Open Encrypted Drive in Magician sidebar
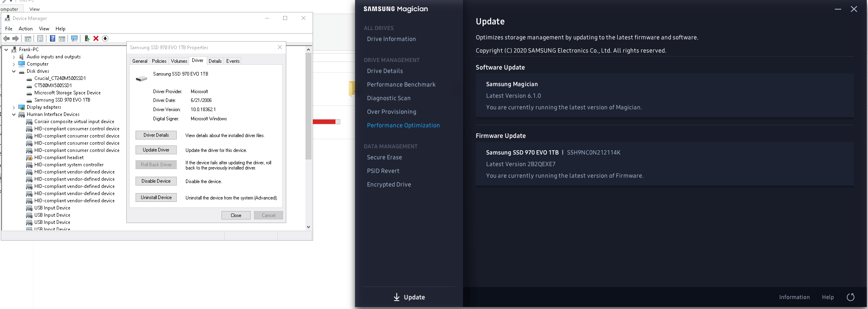 [x=389, y=184]
